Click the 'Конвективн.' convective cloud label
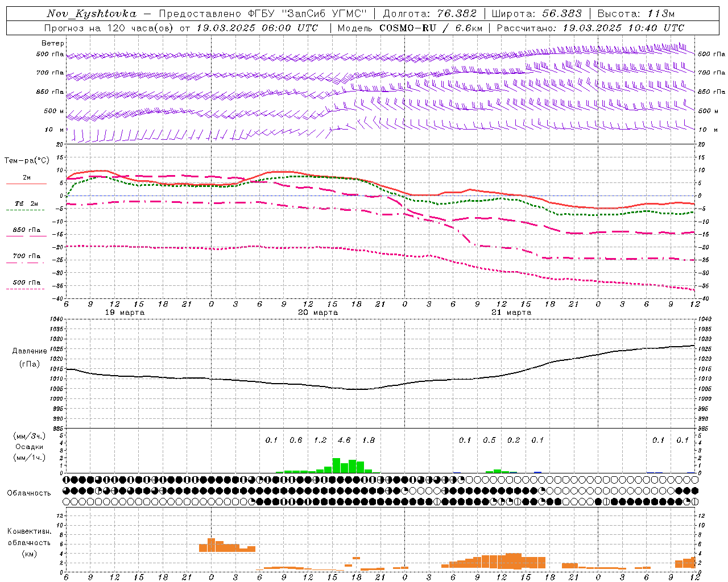The image size is (728, 582). (30, 531)
